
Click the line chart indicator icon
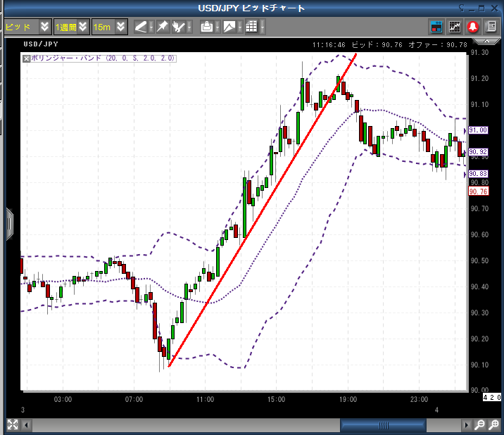click(x=455, y=27)
